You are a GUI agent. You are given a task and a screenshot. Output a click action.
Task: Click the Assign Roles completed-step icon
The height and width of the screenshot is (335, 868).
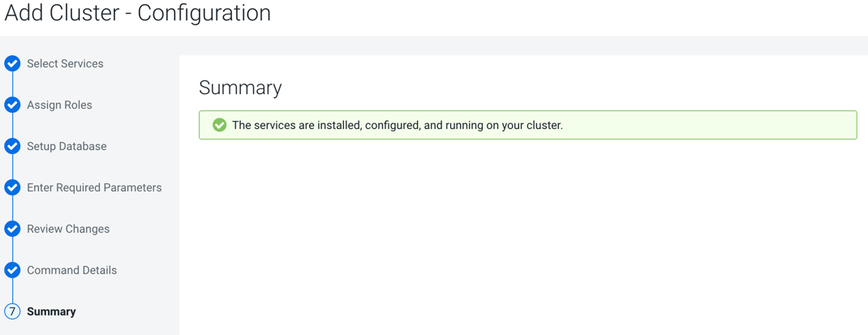pos(12,105)
